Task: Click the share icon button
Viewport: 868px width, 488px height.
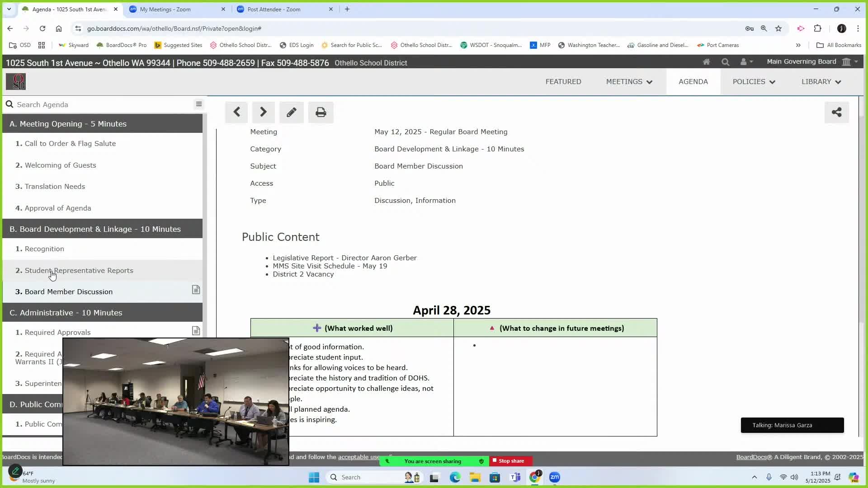Action: click(836, 112)
